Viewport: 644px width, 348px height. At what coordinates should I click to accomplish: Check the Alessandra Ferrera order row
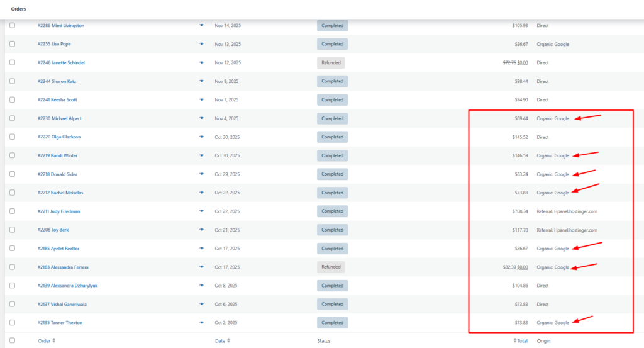coord(13,267)
